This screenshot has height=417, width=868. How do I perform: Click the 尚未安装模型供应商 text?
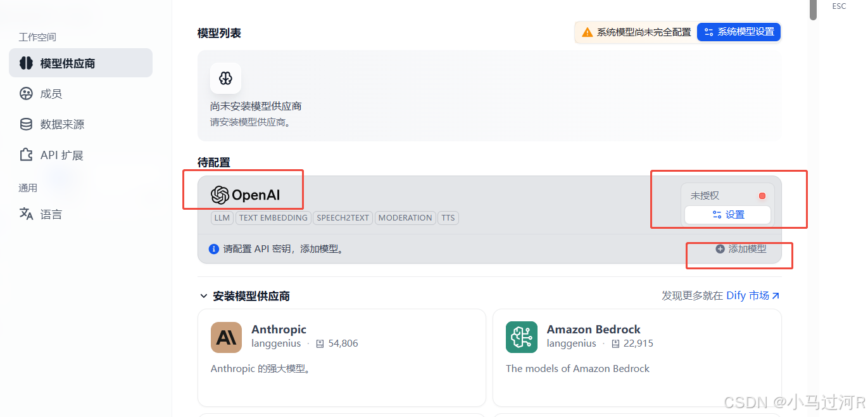coord(256,106)
